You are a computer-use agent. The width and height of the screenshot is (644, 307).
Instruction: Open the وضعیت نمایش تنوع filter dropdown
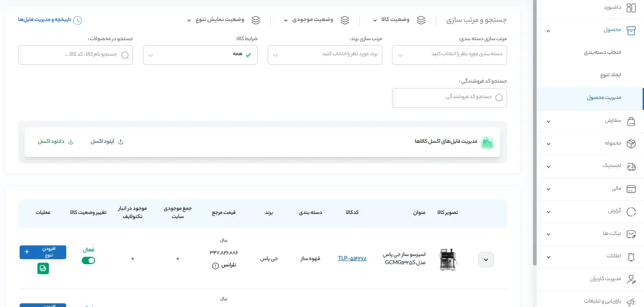[223, 20]
